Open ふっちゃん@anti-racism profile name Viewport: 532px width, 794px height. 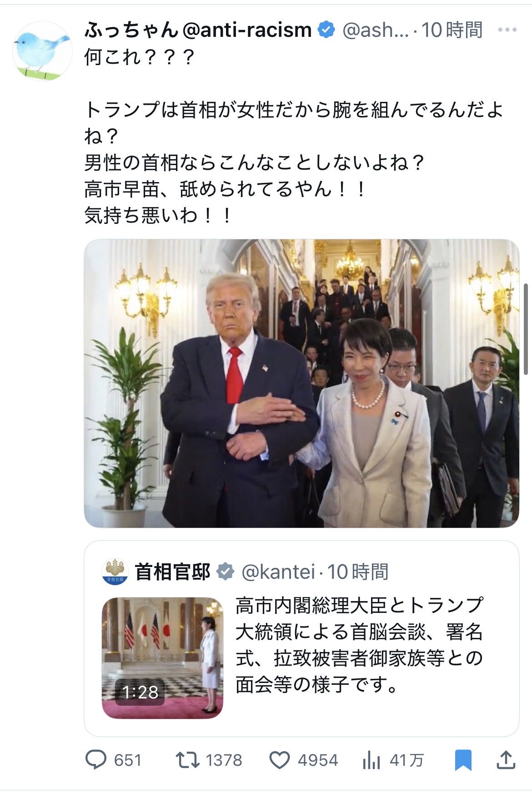pyautogui.click(x=198, y=30)
